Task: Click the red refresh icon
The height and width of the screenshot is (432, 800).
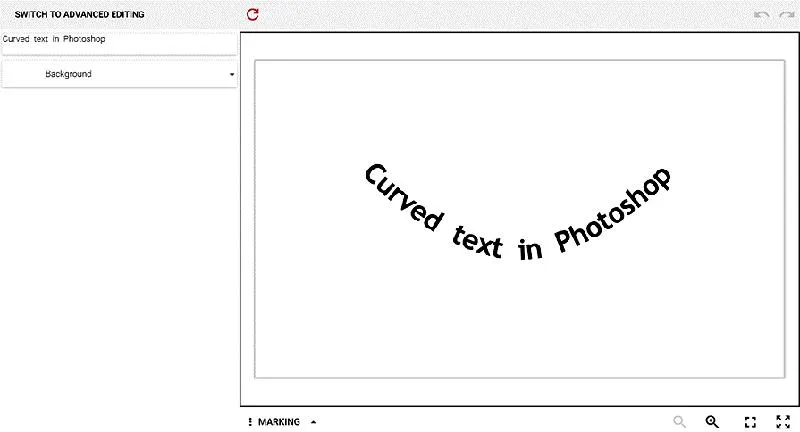Action: coord(253,14)
